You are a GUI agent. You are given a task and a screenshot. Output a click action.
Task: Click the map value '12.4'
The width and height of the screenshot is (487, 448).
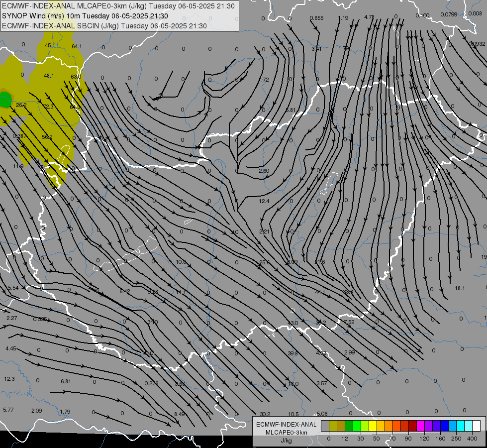(264, 201)
